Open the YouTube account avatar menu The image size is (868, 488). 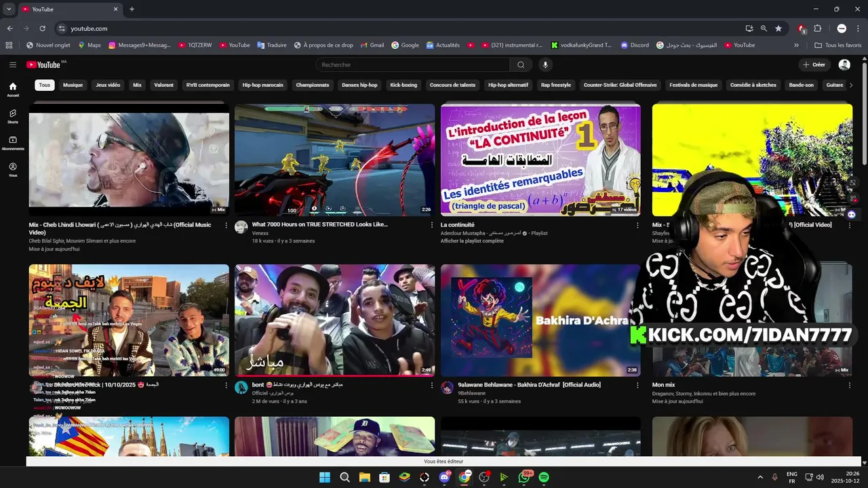pyautogui.click(x=844, y=64)
